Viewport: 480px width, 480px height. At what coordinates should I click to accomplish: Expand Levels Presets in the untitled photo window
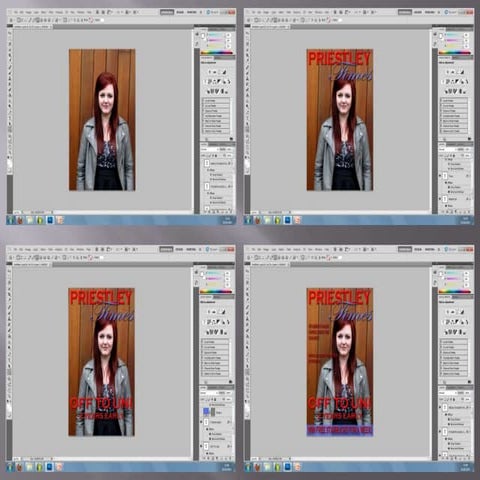click(216, 101)
